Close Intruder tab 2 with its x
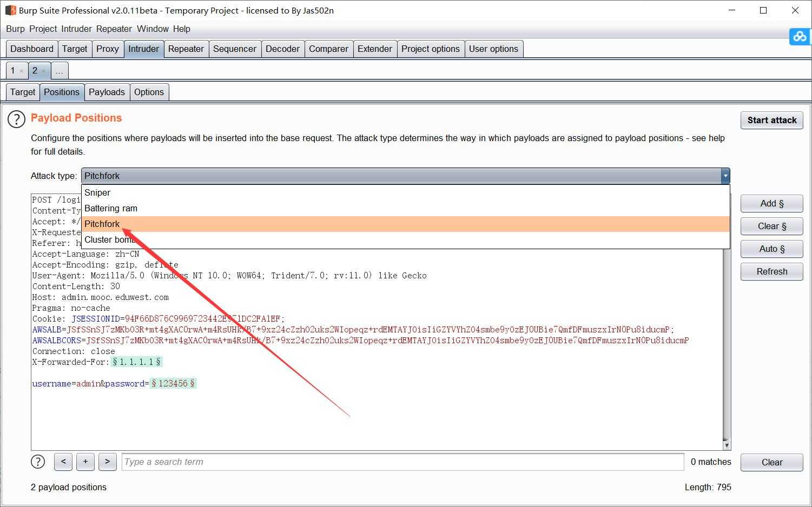The height and width of the screenshot is (507, 812). [43, 71]
